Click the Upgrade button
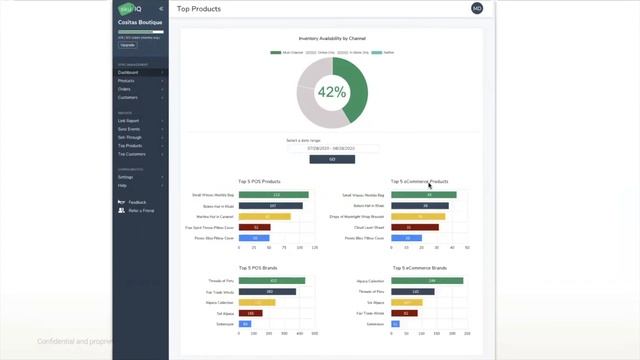The image size is (640, 360). coord(127,45)
